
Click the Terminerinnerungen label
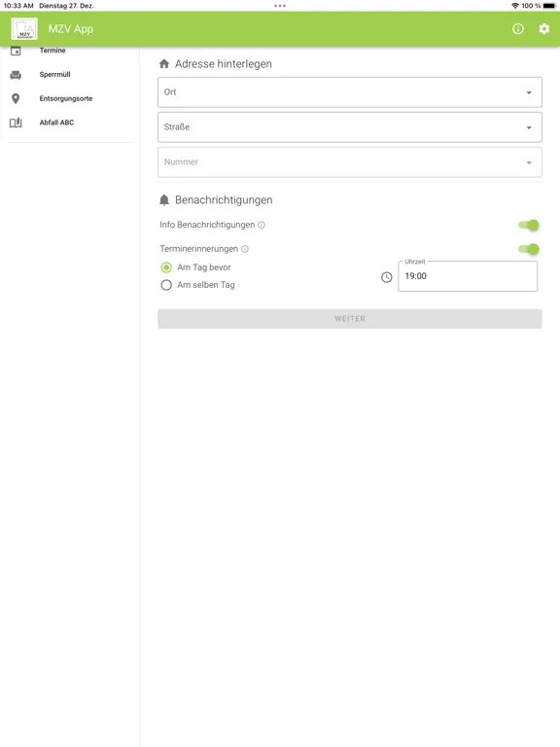click(x=199, y=249)
